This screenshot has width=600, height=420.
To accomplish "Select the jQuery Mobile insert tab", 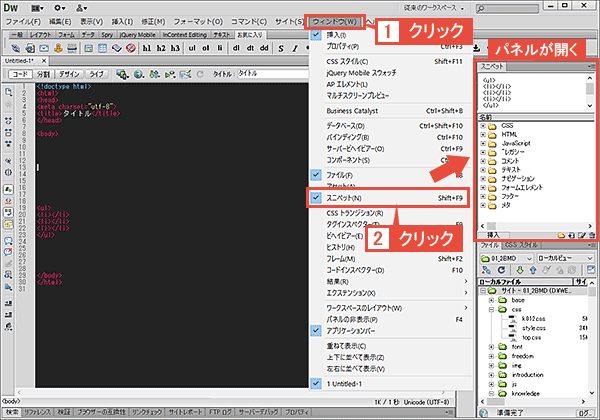I will (x=137, y=35).
